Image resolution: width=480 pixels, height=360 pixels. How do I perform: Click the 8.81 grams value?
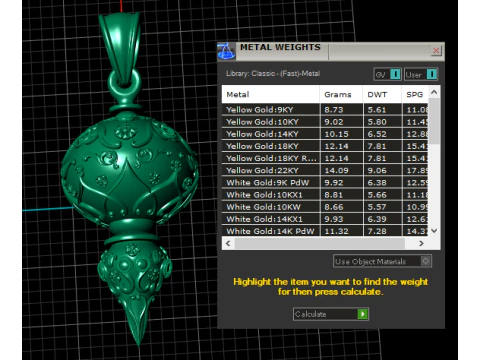click(334, 195)
